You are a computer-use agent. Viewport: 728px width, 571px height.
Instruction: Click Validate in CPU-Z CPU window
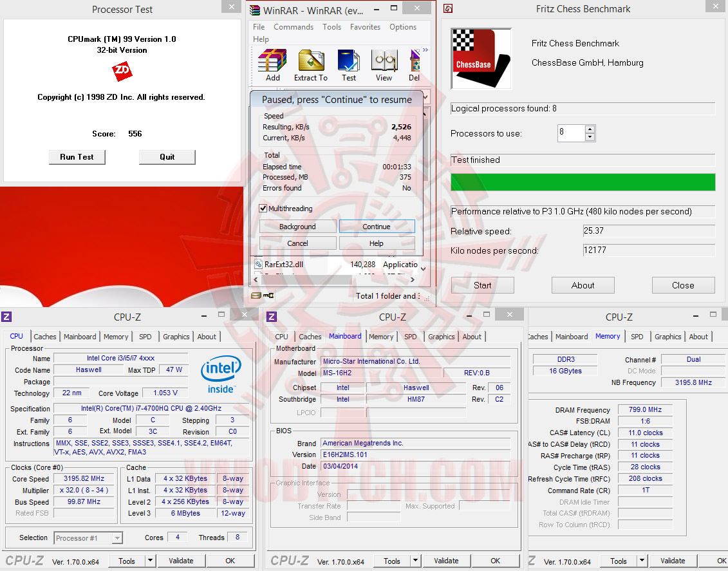[x=181, y=560]
